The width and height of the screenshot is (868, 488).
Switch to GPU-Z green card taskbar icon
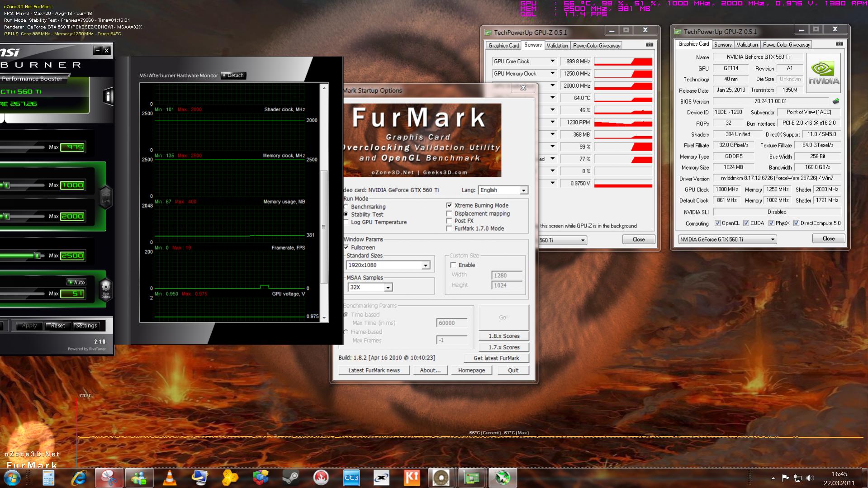click(x=471, y=478)
